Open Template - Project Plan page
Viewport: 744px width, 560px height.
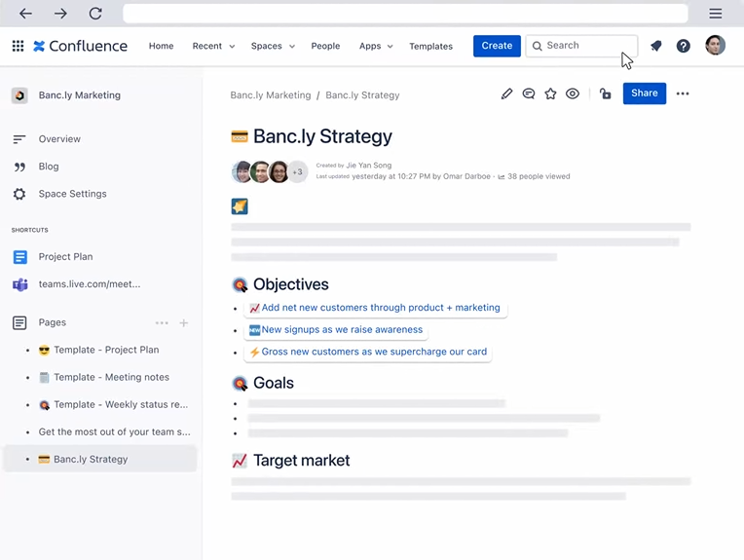(x=106, y=350)
